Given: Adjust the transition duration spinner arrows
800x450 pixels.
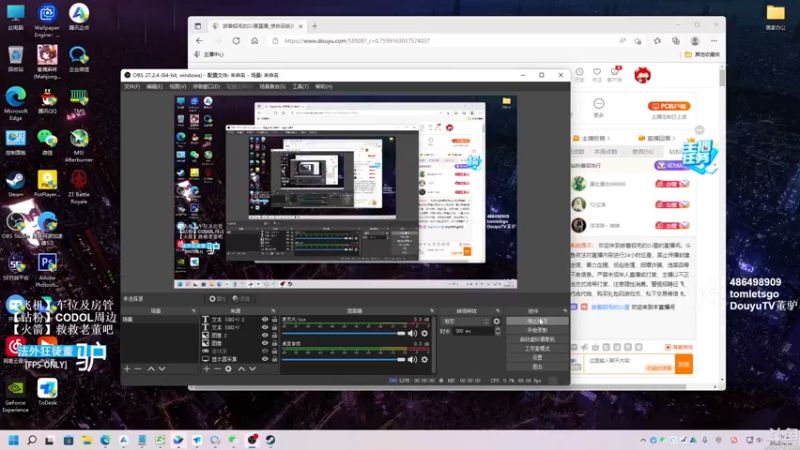Looking at the screenshot, I should point(497,331).
